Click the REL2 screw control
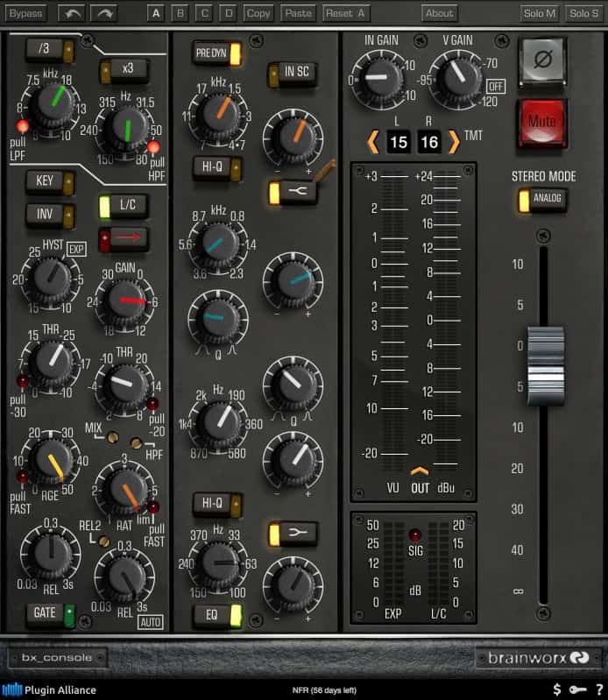 coord(104,541)
